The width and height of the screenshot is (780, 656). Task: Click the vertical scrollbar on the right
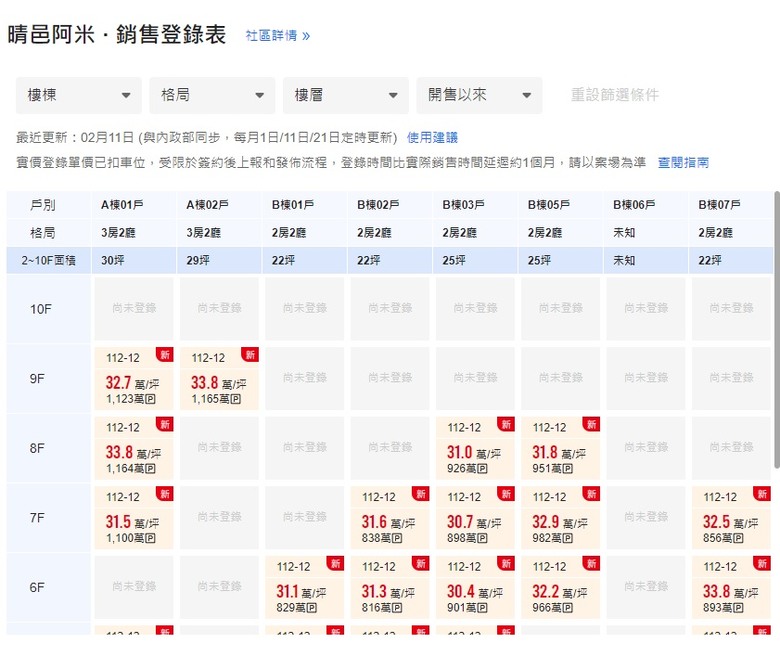click(x=777, y=329)
